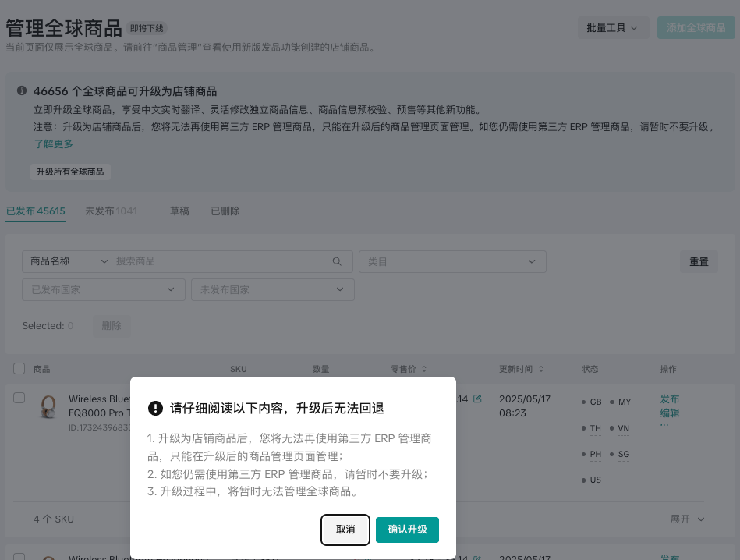The width and height of the screenshot is (740, 560).
Task: Open the 了解更多 link
Action: 53,144
